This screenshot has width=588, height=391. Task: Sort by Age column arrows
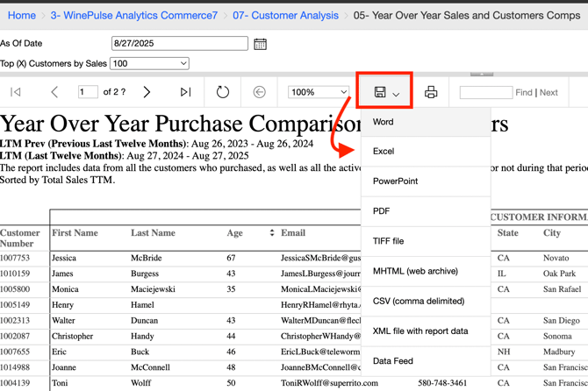[x=272, y=233]
